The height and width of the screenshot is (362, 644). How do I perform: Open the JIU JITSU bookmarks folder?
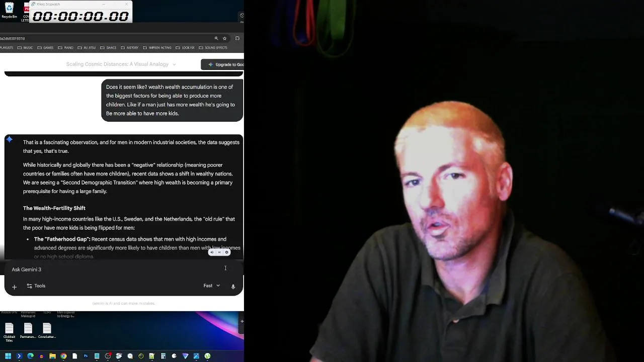[87, 48]
